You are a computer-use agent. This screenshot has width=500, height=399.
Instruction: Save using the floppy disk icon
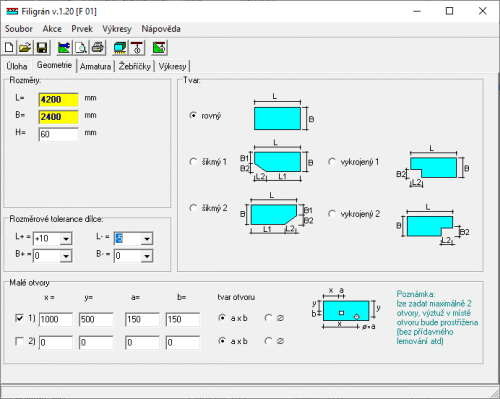(42, 48)
